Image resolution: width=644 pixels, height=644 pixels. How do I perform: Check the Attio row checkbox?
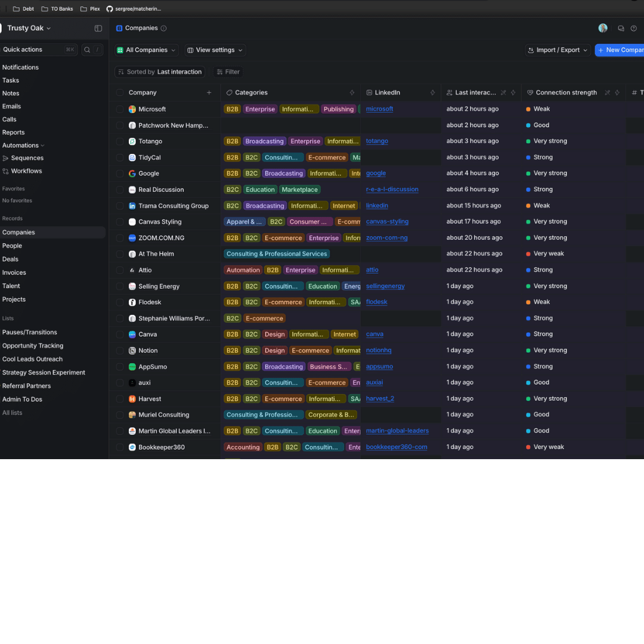(x=120, y=270)
